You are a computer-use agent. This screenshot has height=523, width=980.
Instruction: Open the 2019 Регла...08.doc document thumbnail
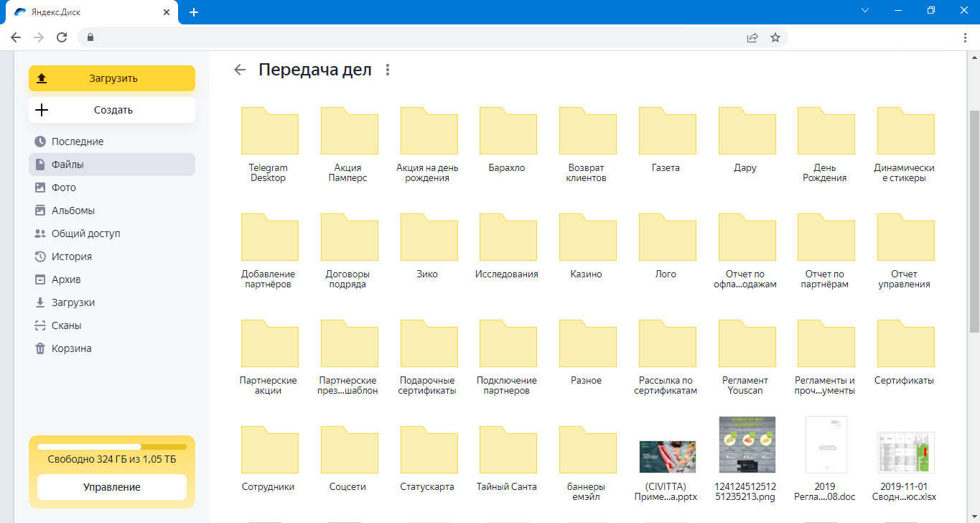tap(826, 445)
